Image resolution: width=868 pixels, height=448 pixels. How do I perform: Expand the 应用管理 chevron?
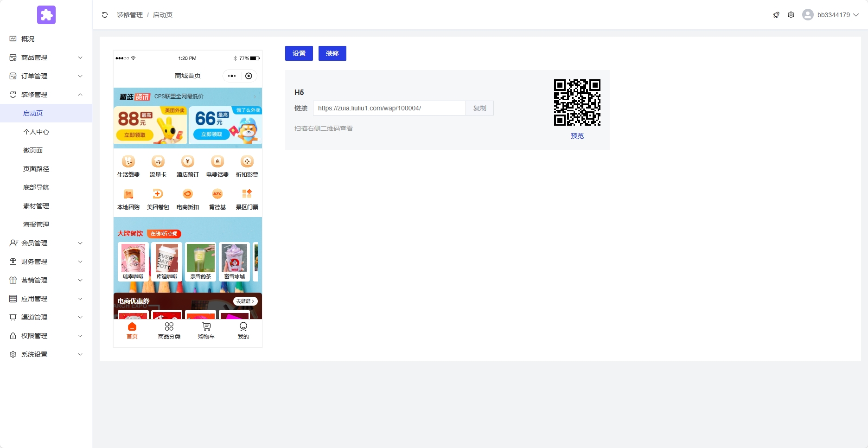80,299
